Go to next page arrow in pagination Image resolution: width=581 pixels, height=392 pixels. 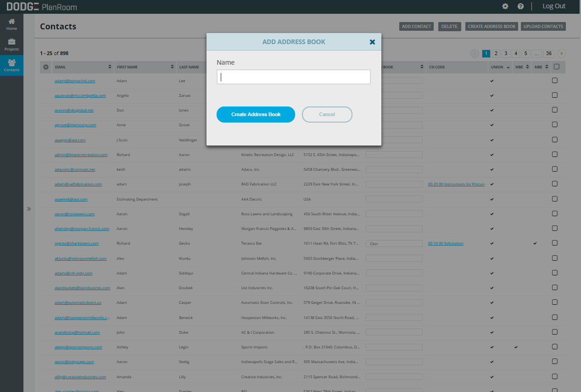coord(561,54)
